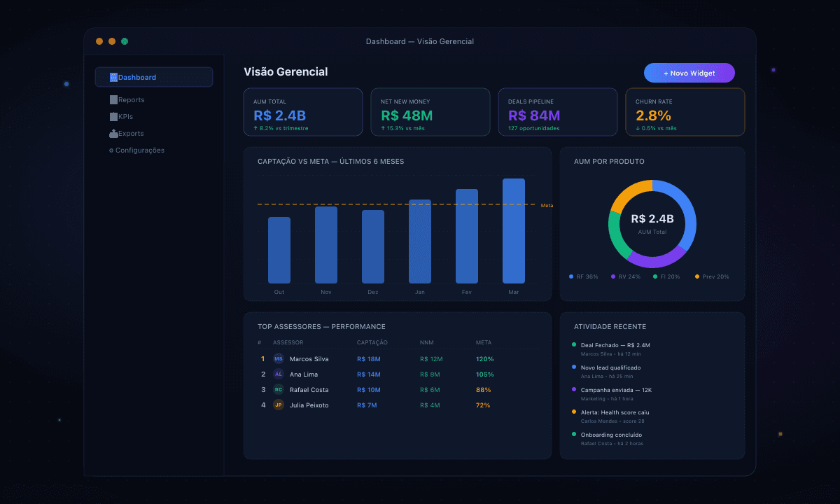Click the MS avatar for Marcos Silva

(x=279, y=358)
